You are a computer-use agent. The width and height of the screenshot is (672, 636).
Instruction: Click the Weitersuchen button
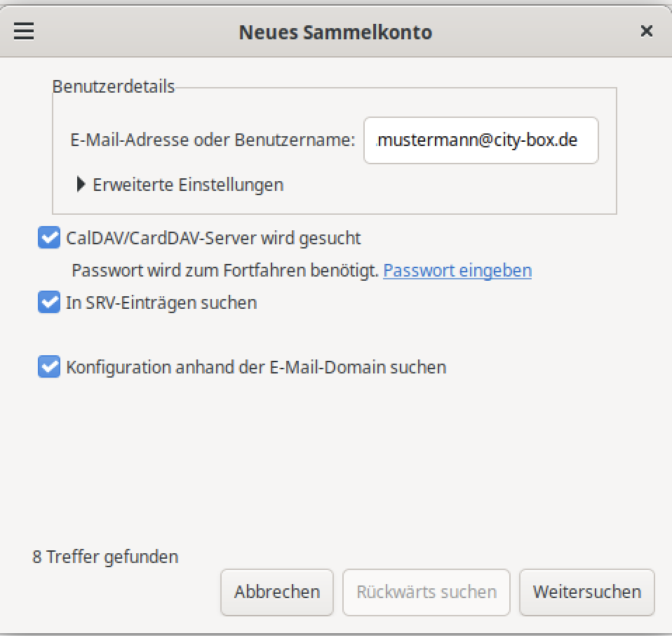(x=586, y=592)
